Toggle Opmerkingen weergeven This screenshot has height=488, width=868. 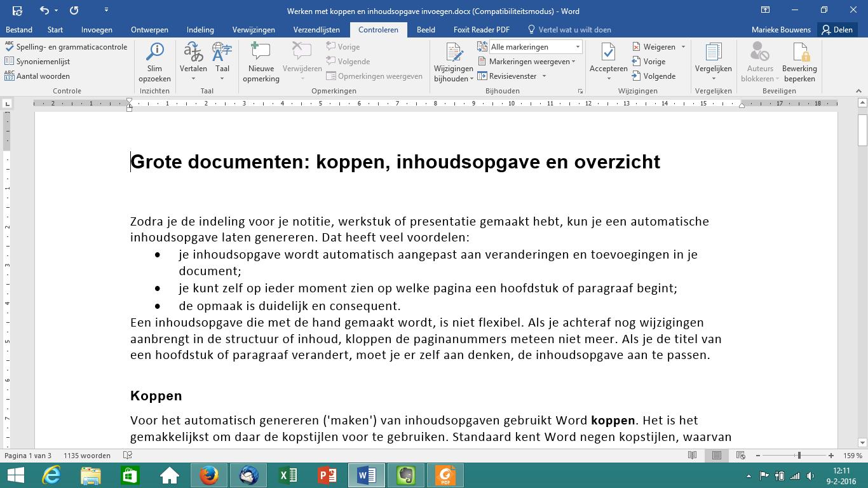374,76
